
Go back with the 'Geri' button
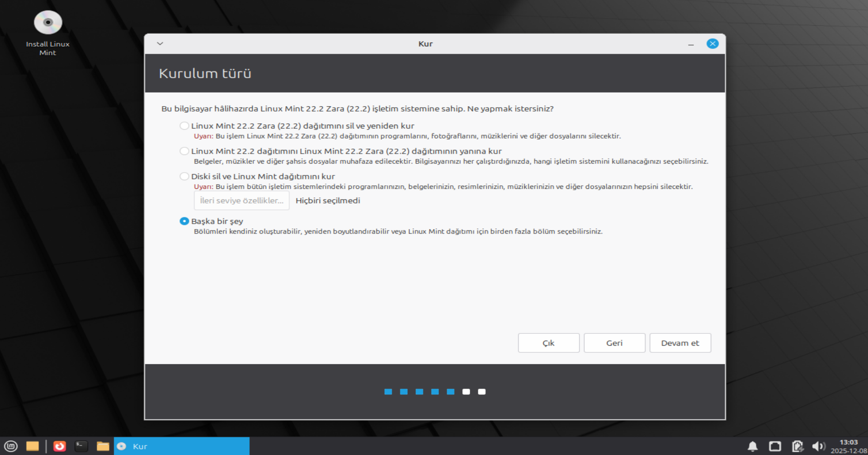614,343
